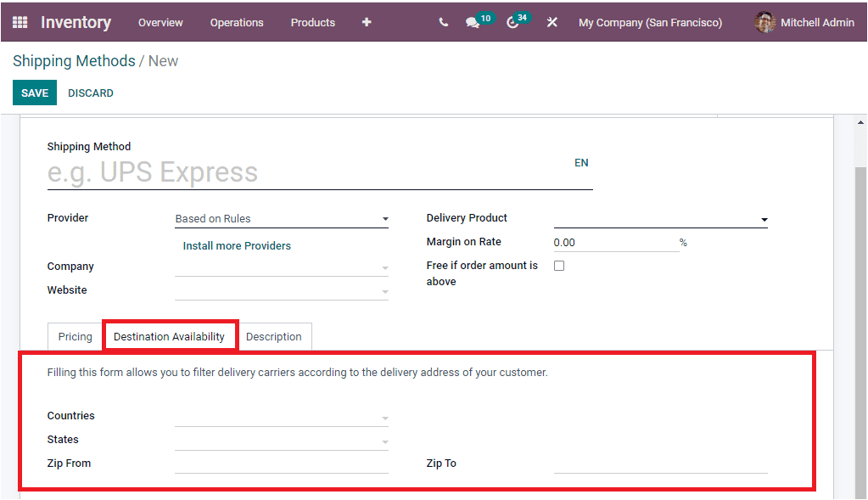This screenshot has width=868, height=500.
Task: Save the new shipping method
Action: tap(34, 93)
